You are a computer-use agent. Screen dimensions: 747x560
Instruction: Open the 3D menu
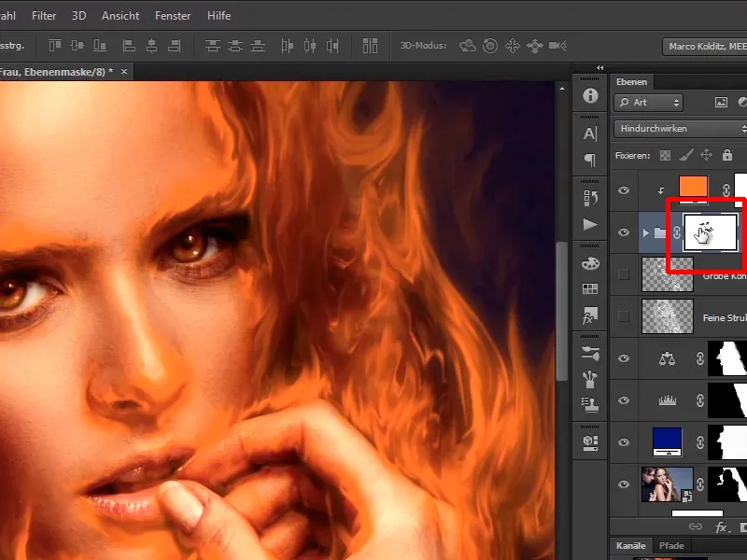[79, 16]
